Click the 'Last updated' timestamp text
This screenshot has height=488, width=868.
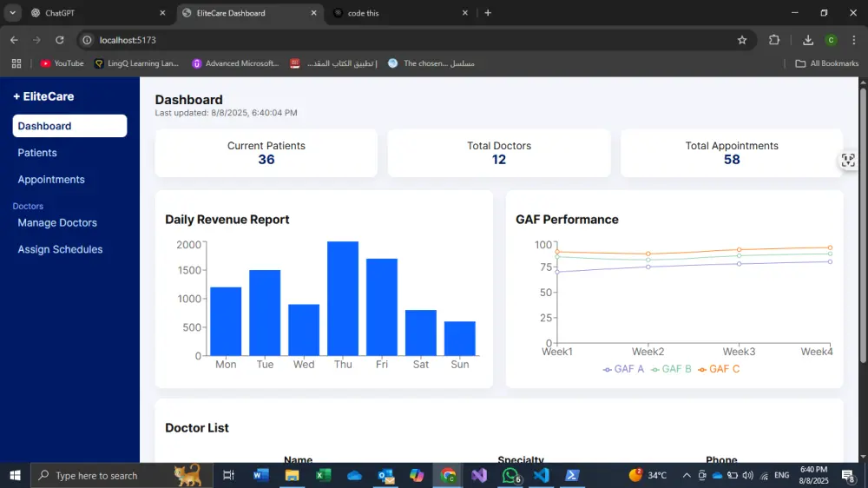click(x=226, y=112)
